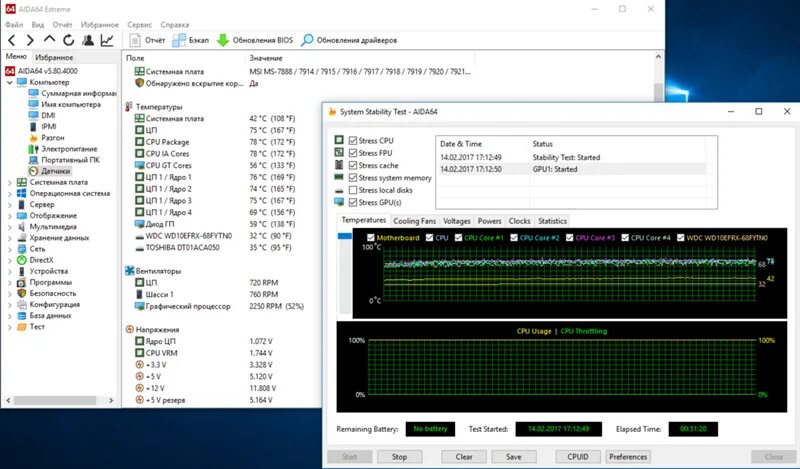
Task: Click the DirectX icon in tree
Action: coord(21,260)
